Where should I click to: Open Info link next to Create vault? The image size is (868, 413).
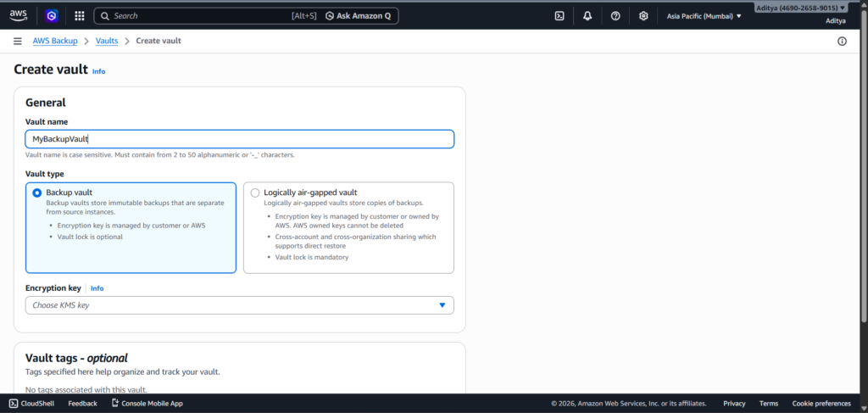pyautogui.click(x=99, y=71)
